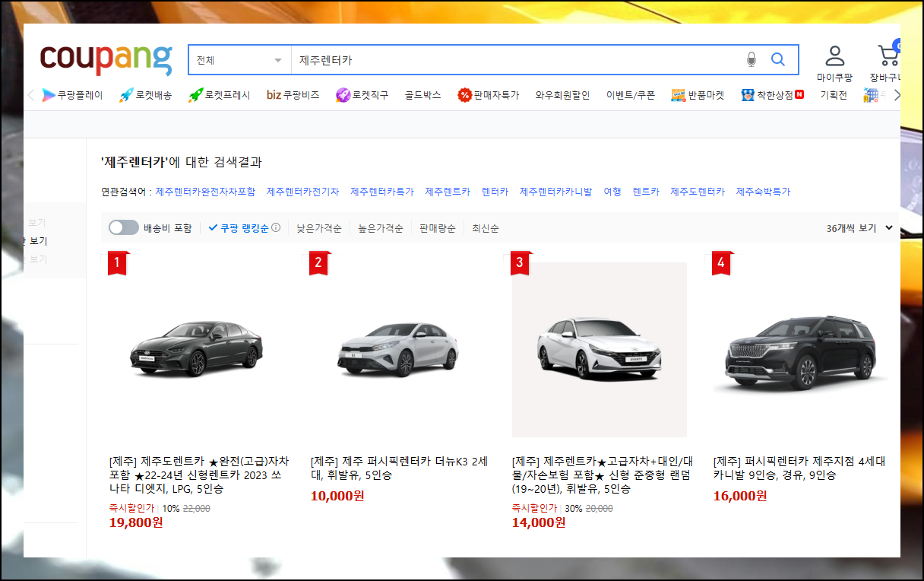
Task: Click the Coupang logo
Action: click(x=106, y=59)
